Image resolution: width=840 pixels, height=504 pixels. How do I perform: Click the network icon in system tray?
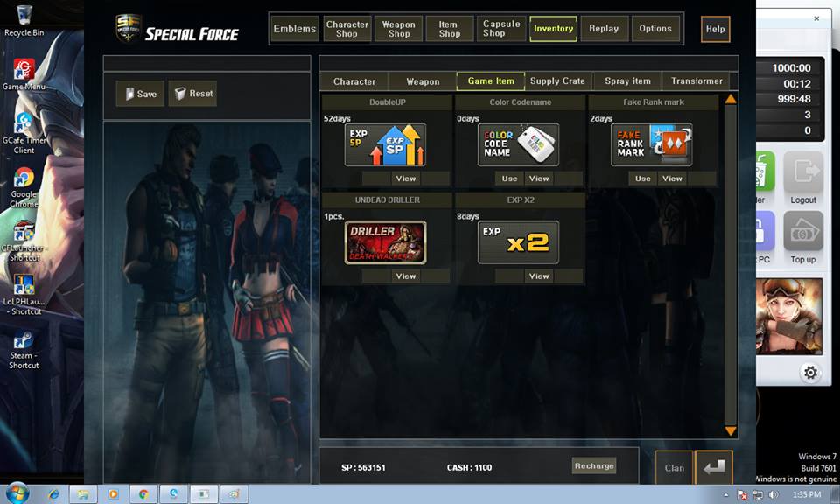[758, 494]
